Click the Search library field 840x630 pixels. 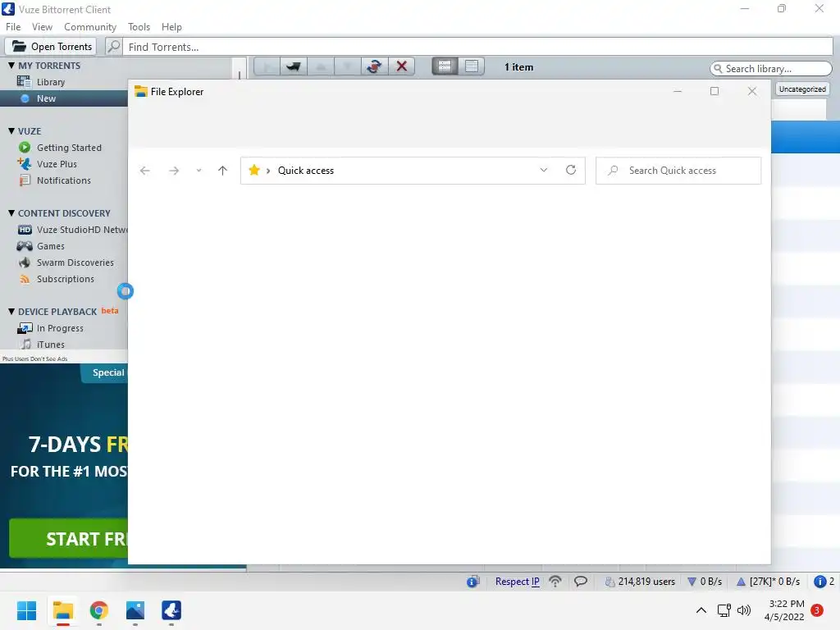click(x=771, y=69)
